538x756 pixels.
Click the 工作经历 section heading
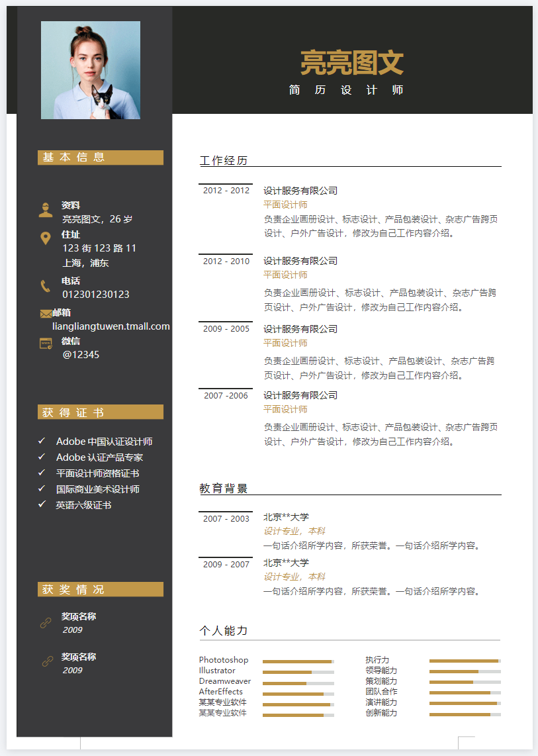224,161
